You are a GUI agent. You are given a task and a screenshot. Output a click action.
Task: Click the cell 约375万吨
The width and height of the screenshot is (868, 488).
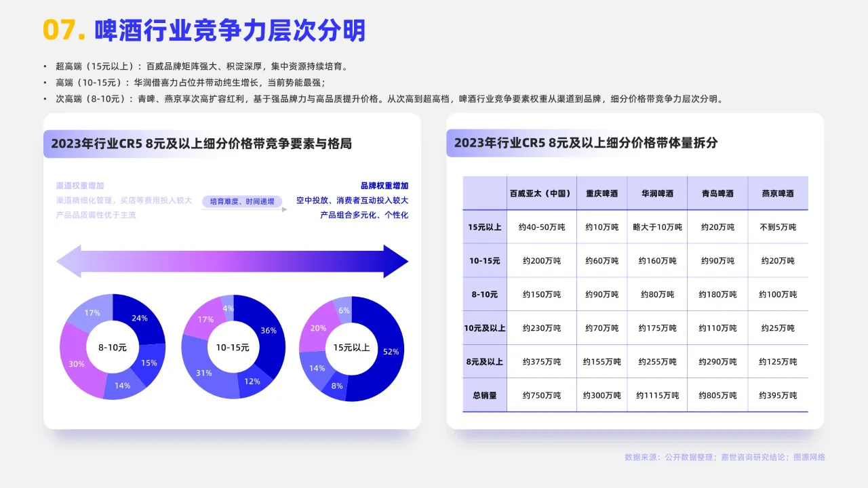(x=542, y=362)
